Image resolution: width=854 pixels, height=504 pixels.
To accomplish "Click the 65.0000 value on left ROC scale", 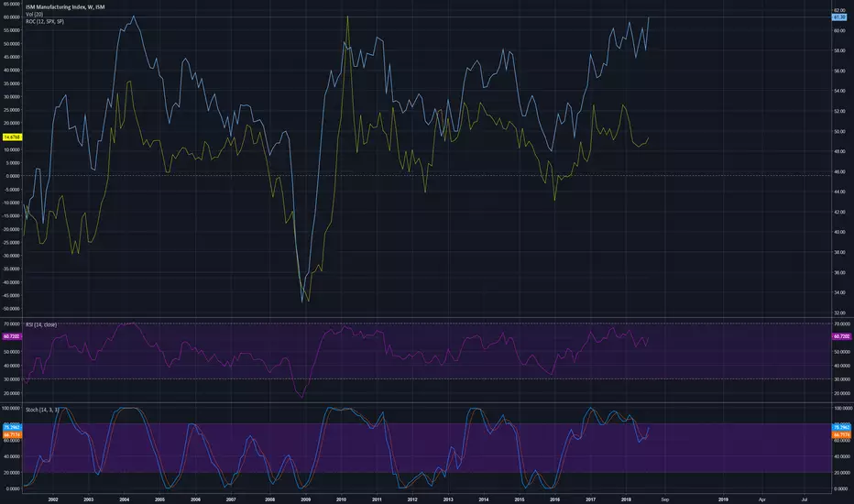I will (x=11, y=4).
